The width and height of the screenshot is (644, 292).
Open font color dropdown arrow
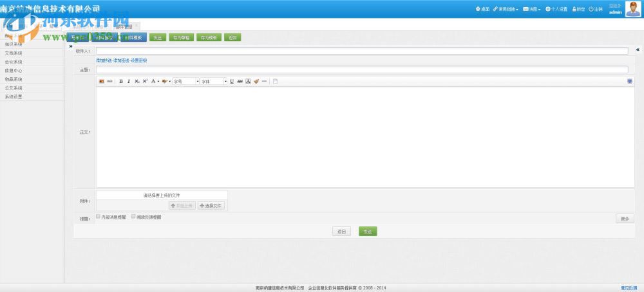pos(158,82)
